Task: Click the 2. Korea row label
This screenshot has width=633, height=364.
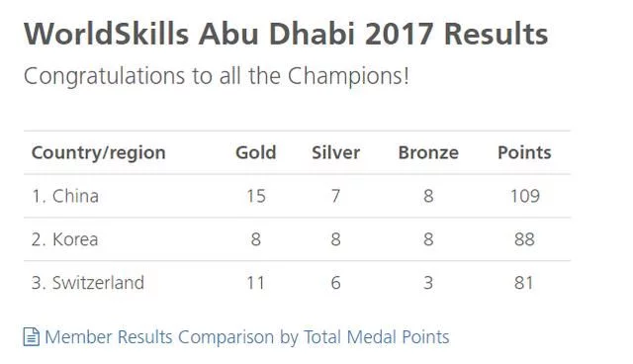Action: coord(64,239)
